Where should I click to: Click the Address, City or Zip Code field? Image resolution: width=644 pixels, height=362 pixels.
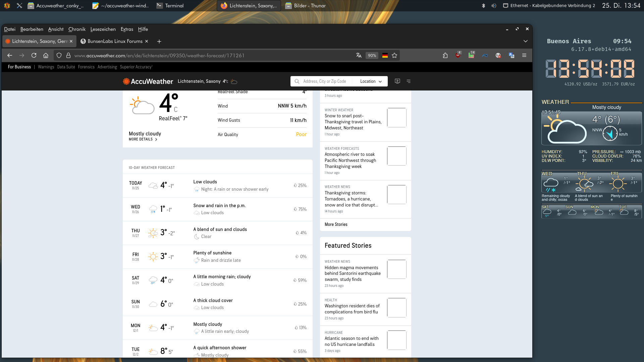tap(324, 81)
